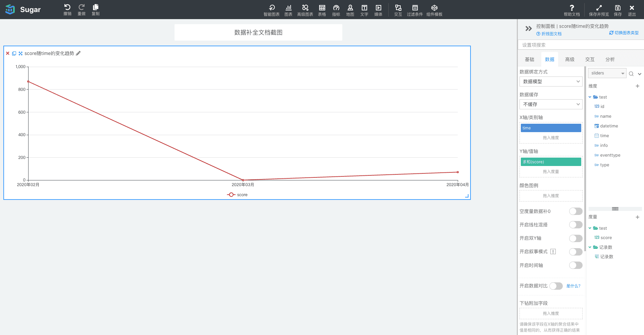Click the 保存 save icon
Image resolution: width=644 pixels, height=335 pixels.
pos(617,10)
